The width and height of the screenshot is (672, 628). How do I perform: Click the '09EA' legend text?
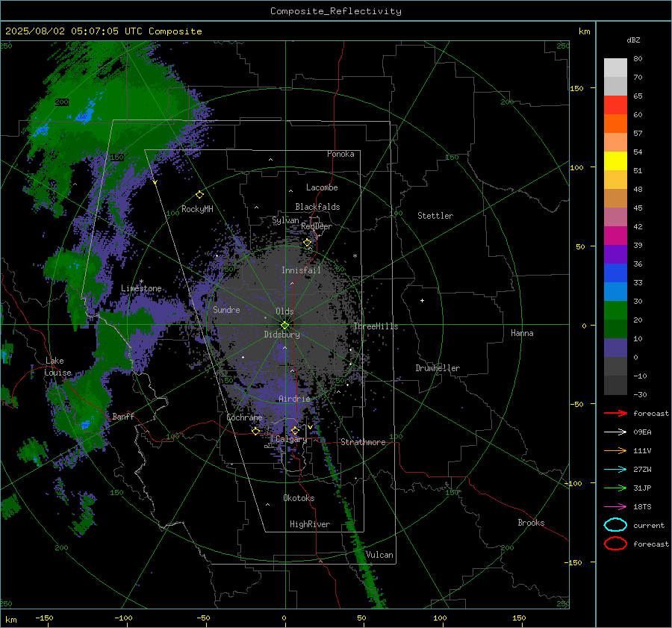(x=642, y=432)
